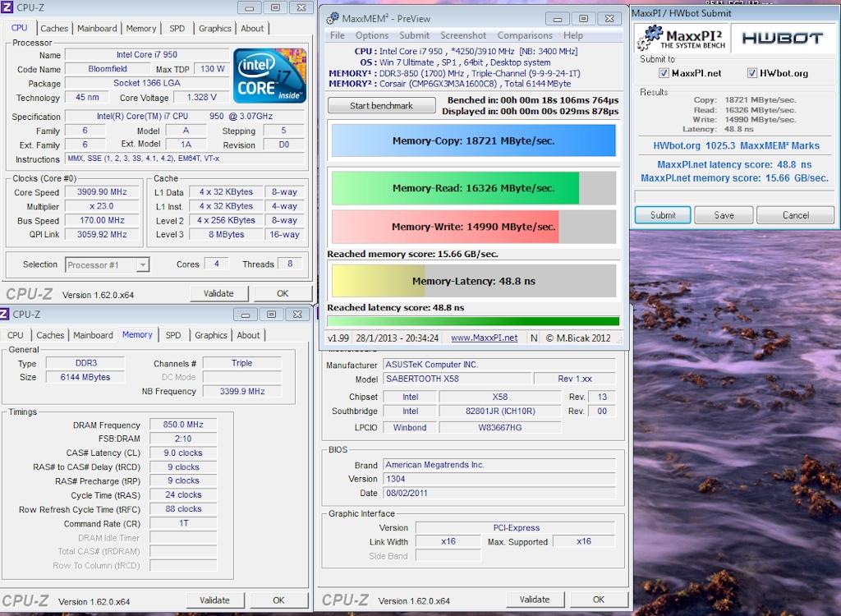Click the Threads value 8

click(290, 264)
